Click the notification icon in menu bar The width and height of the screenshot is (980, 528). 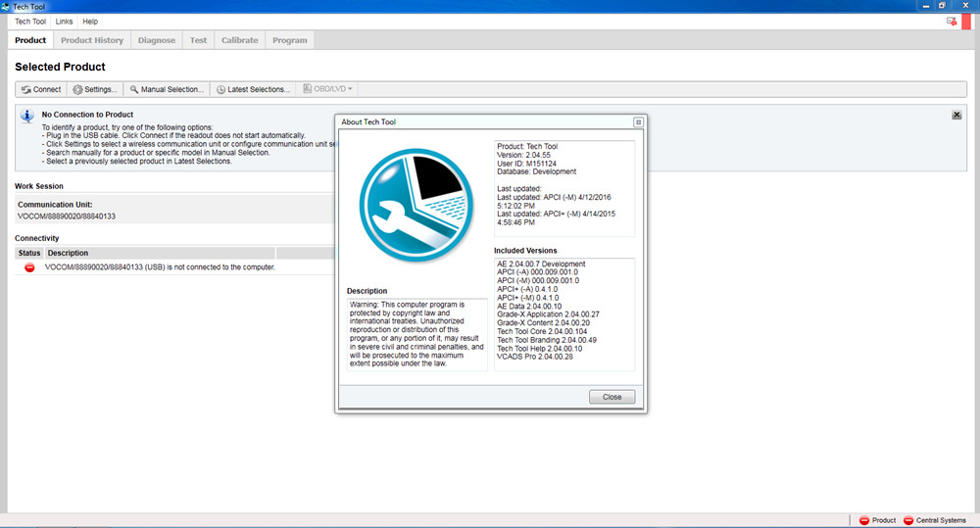pos(952,22)
